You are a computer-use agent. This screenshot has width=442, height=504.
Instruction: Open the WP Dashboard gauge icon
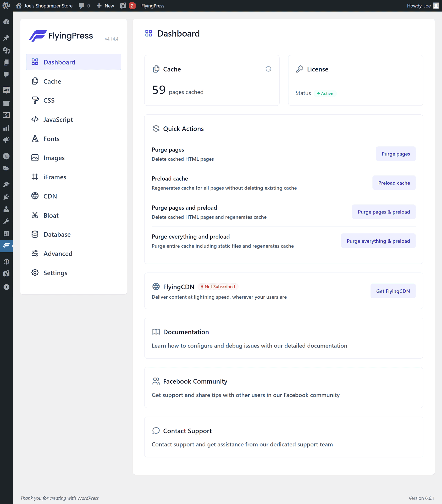[6, 22]
